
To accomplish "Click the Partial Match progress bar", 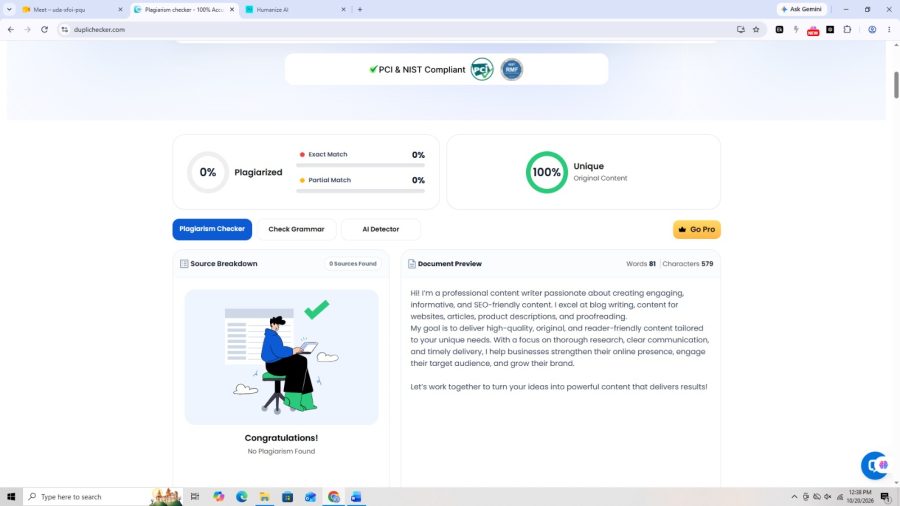I will tap(360, 191).
